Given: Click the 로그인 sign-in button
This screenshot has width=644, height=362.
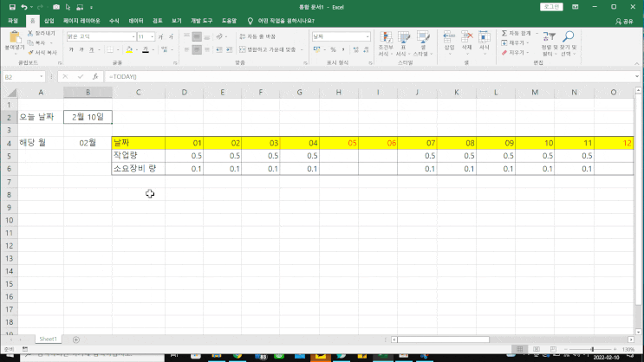Looking at the screenshot, I should coord(551,7).
